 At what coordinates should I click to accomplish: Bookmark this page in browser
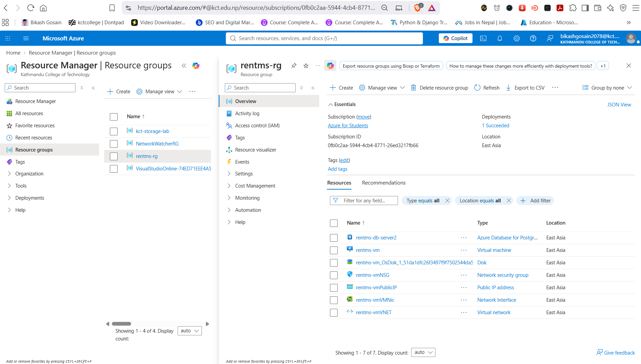click(112, 8)
